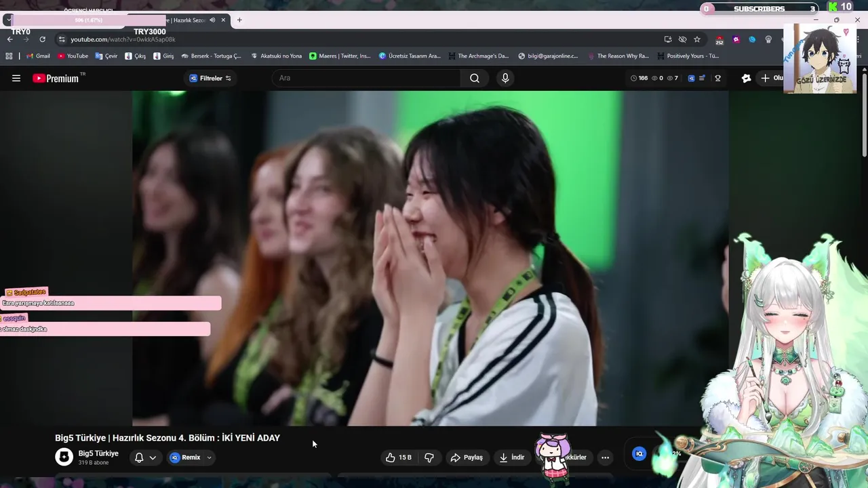Image resolution: width=868 pixels, height=488 pixels.
Task: Dislike the video
Action: (x=429, y=457)
